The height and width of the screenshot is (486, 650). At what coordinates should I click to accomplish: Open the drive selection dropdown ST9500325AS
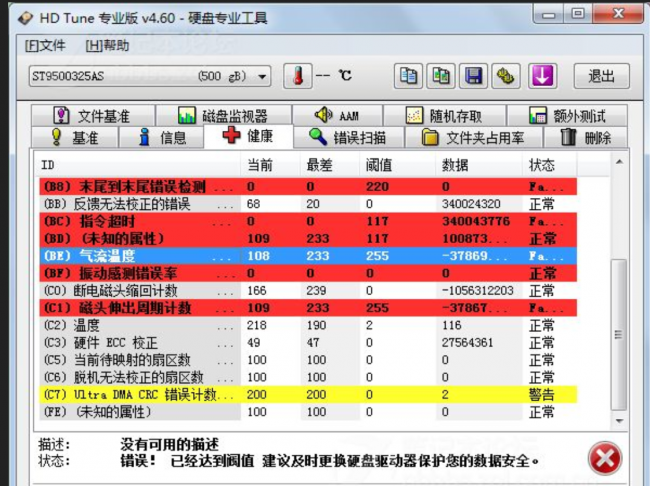[x=150, y=76]
